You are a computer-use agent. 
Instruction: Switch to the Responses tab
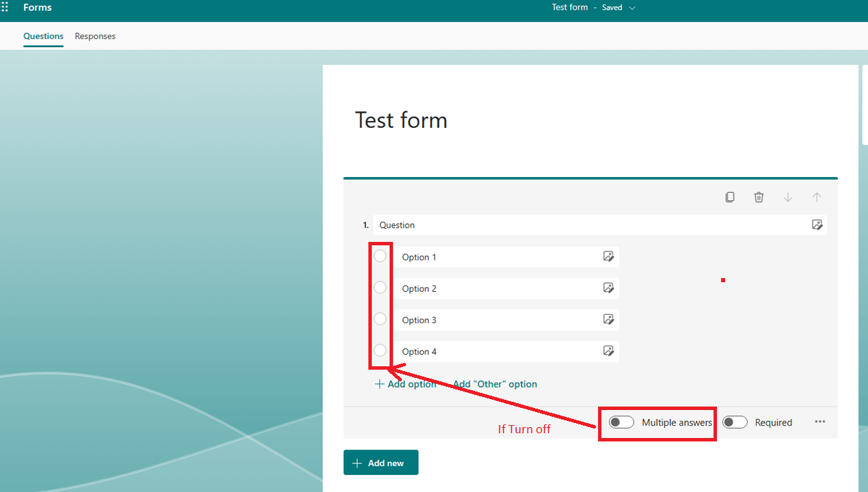pyautogui.click(x=95, y=36)
